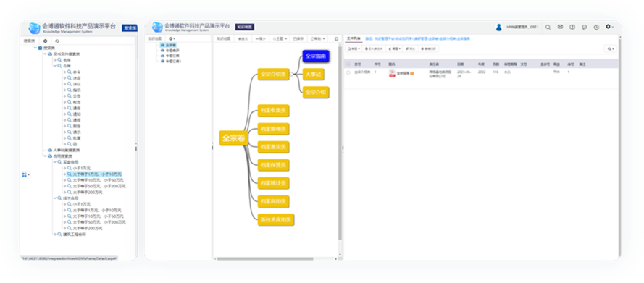Select the row checkbox for file entry 1
This screenshot has height=283, width=644.
pyautogui.click(x=348, y=72)
